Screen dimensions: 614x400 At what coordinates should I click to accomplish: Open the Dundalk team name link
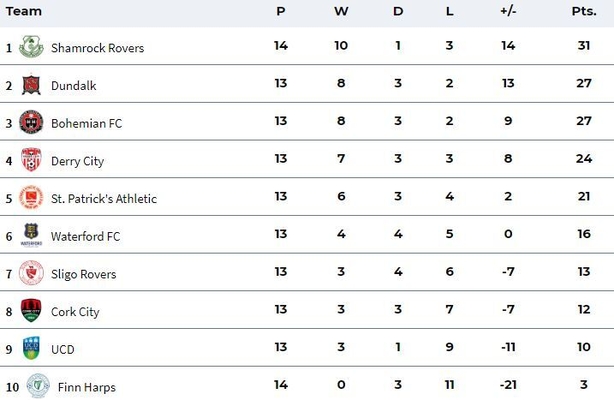[x=74, y=85]
